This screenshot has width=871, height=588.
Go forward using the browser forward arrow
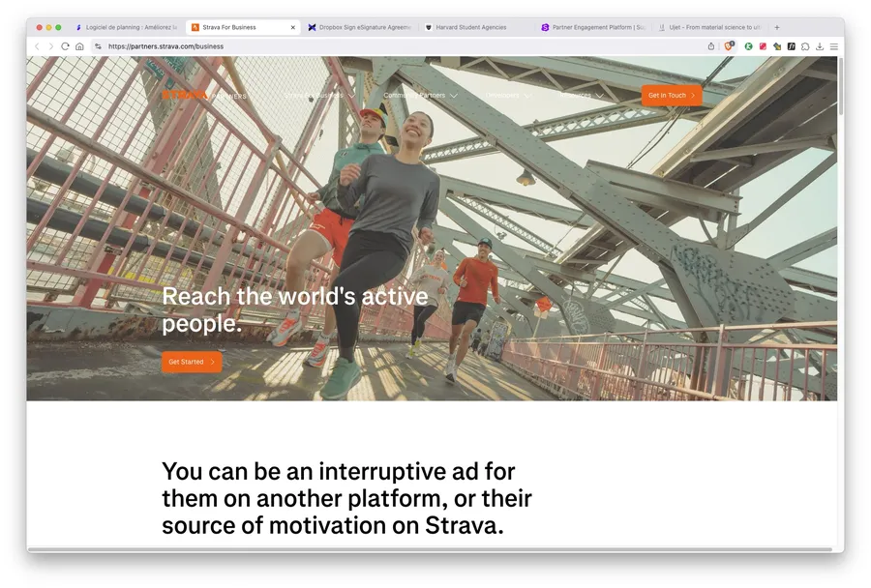pos(51,46)
